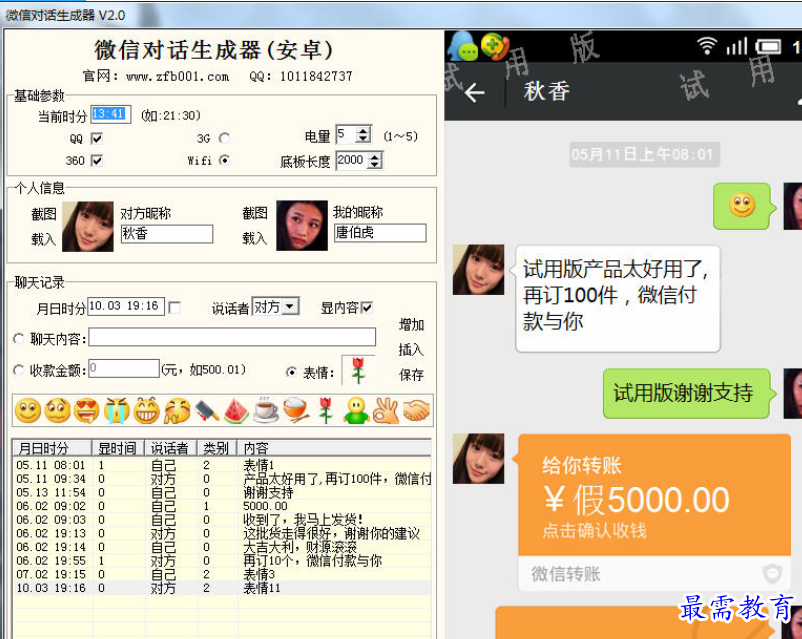
Task: Select the watermelon slice emoji
Action: point(236,410)
